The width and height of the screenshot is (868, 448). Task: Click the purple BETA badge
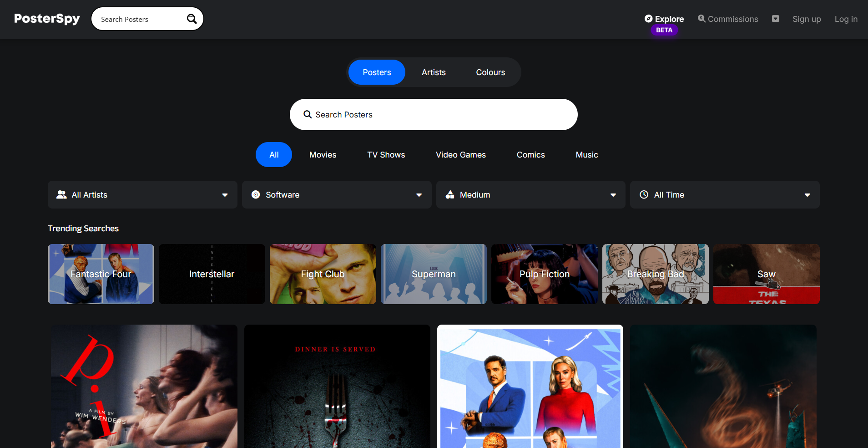[x=664, y=30]
